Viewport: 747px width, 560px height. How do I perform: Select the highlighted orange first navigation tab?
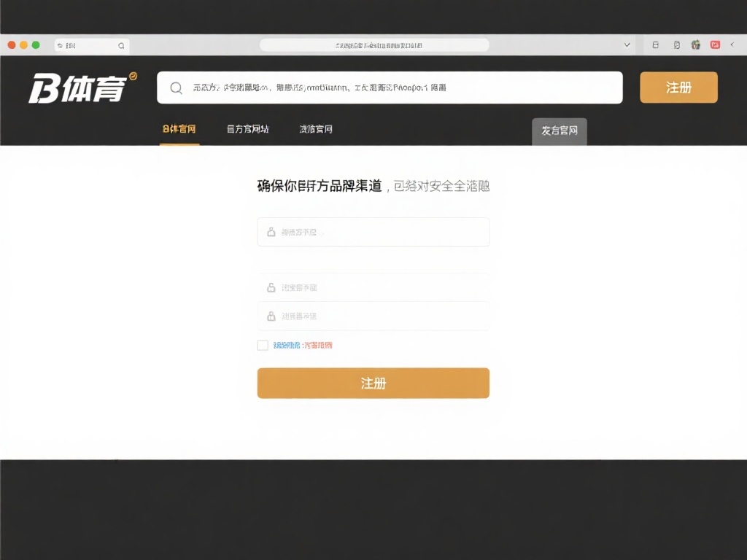pyautogui.click(x=179, y=129)
